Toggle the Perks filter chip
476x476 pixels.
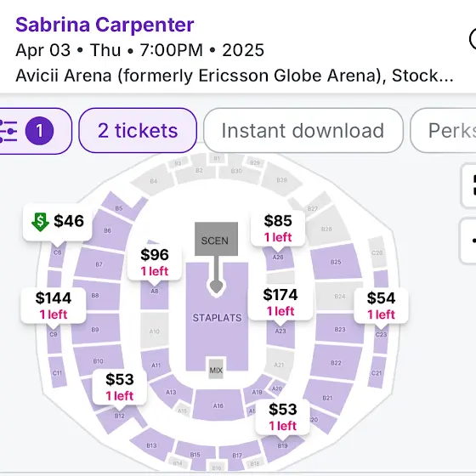pyautogui.click(x=443, y=131)
